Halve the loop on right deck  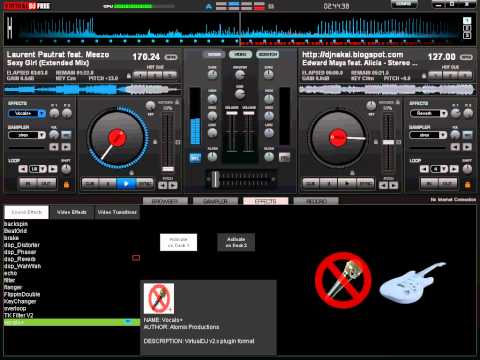click(x=424, y=169)
